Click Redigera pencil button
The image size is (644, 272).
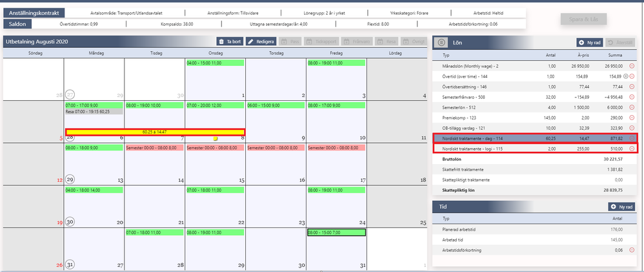(x=261, y=41)
